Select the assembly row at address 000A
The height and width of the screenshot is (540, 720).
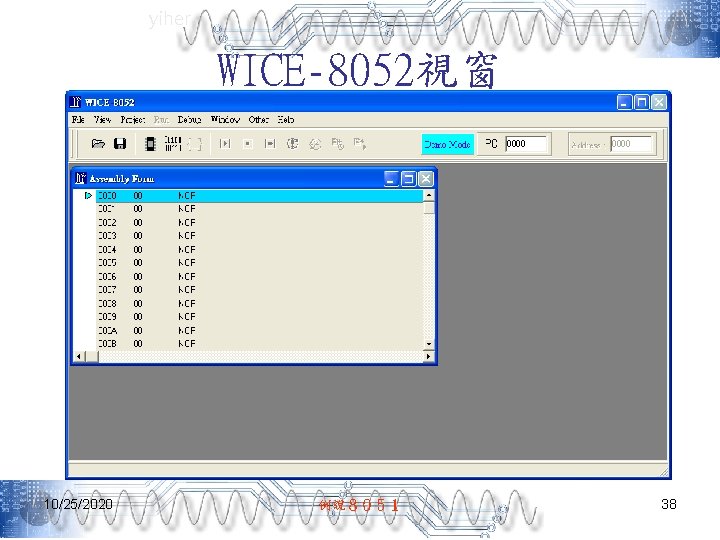[x=259, y=331]
